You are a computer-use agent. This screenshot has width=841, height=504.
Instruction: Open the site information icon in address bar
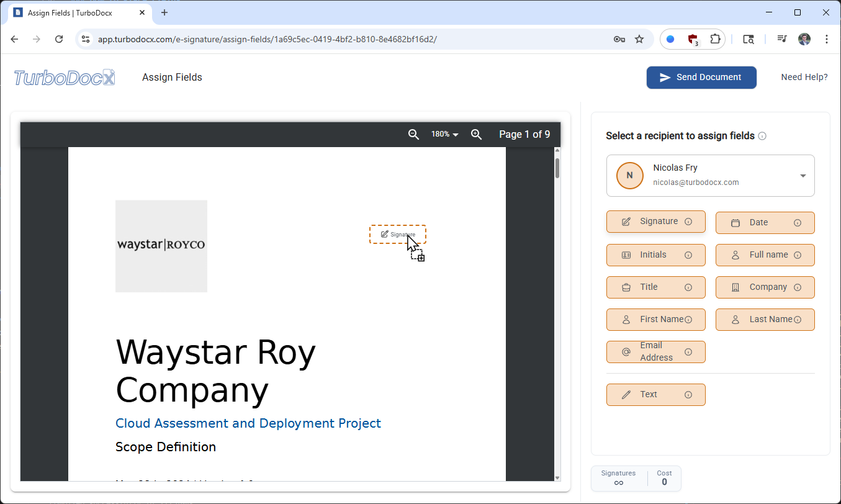coord(86,39)
